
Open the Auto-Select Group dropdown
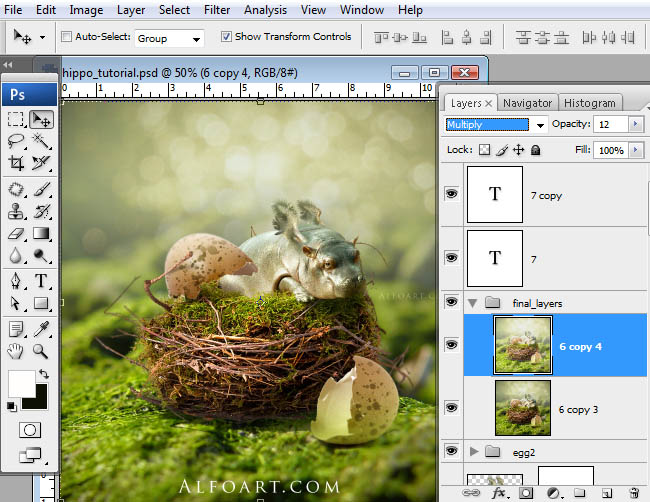[x=170, y=39]
